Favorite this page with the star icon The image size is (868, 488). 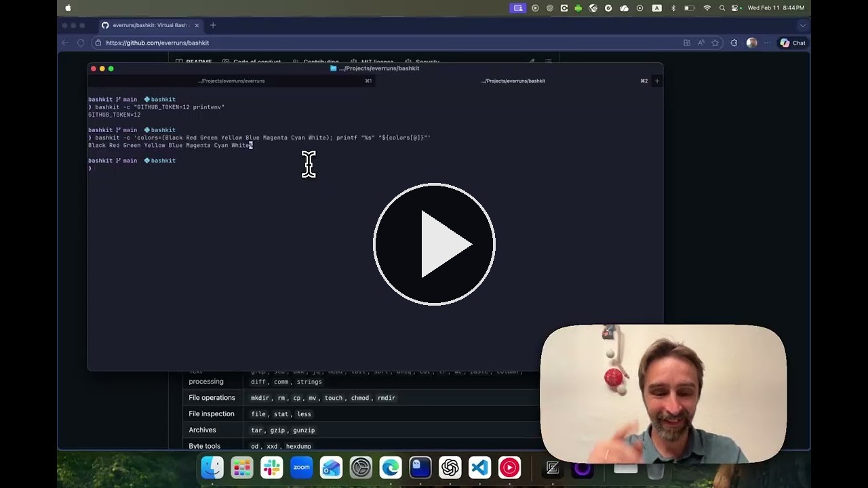pos(715,43)
